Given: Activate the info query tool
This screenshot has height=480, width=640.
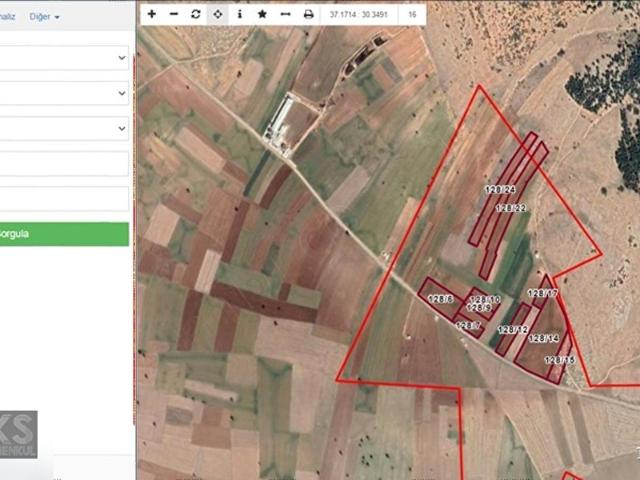Looking at the screenshot, I should (240, 14).
